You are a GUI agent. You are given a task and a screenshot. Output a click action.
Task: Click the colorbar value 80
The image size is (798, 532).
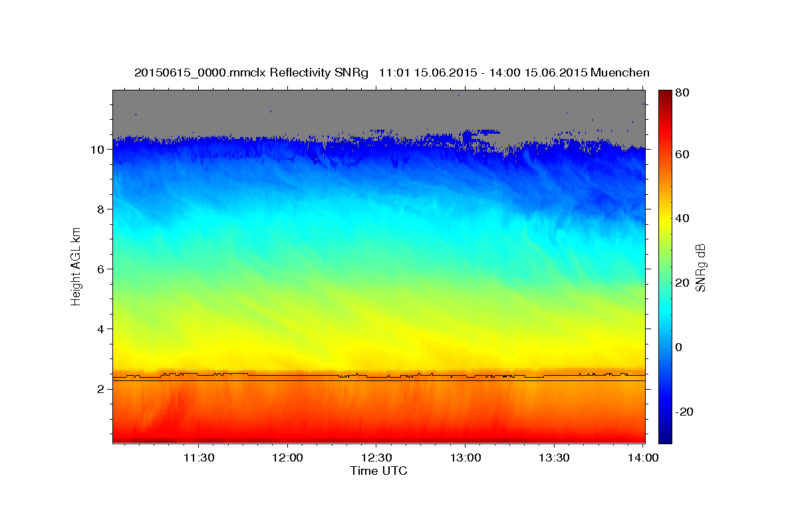682,92
